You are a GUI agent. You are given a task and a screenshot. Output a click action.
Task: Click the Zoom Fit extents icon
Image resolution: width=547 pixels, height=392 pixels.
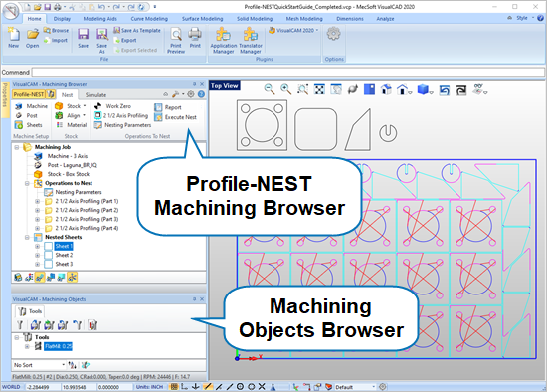point(319,89)
